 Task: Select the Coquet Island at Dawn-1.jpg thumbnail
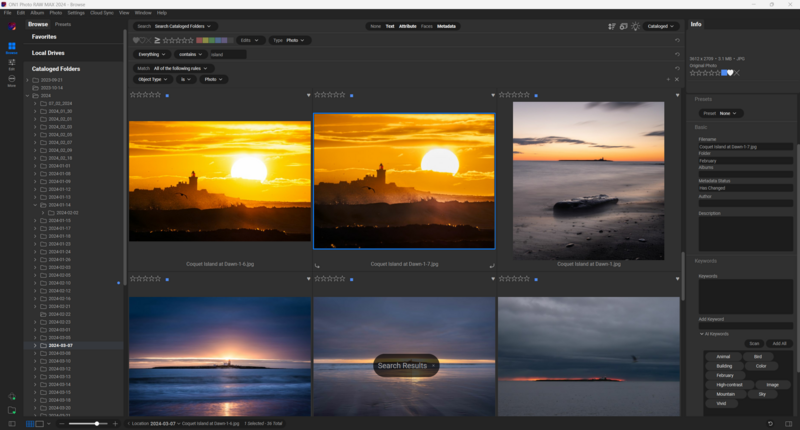(588, 181)
